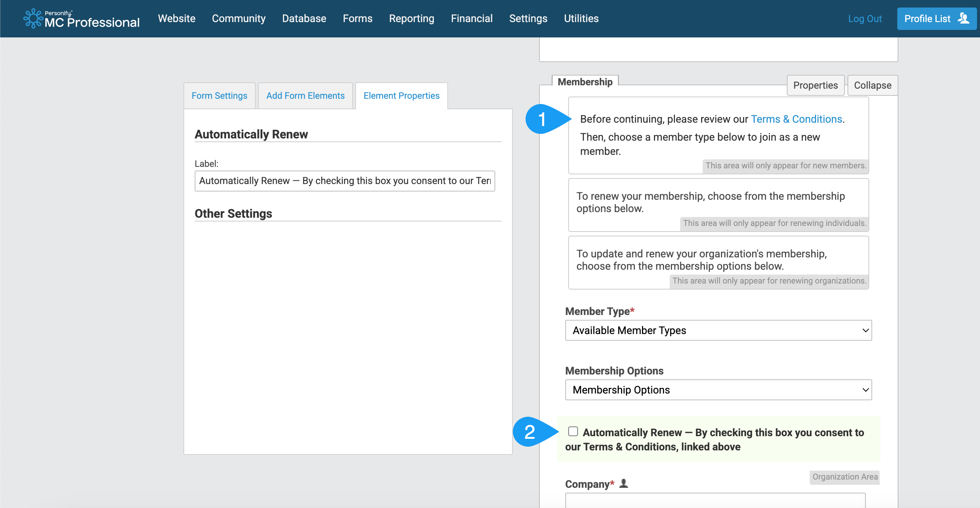The height and width of the screenshot is (508, 980).
Task: Switch to the Form Settings tab
Action: pos(219,95)
